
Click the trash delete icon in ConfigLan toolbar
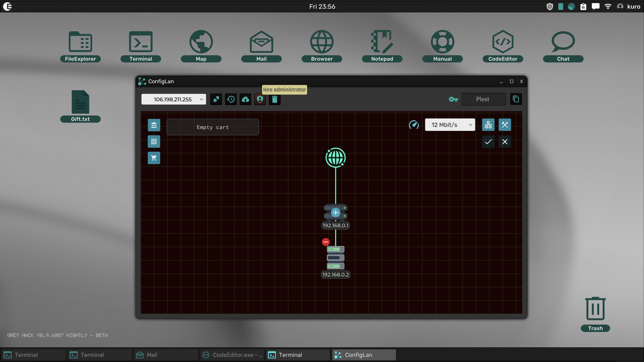(275, 99)
